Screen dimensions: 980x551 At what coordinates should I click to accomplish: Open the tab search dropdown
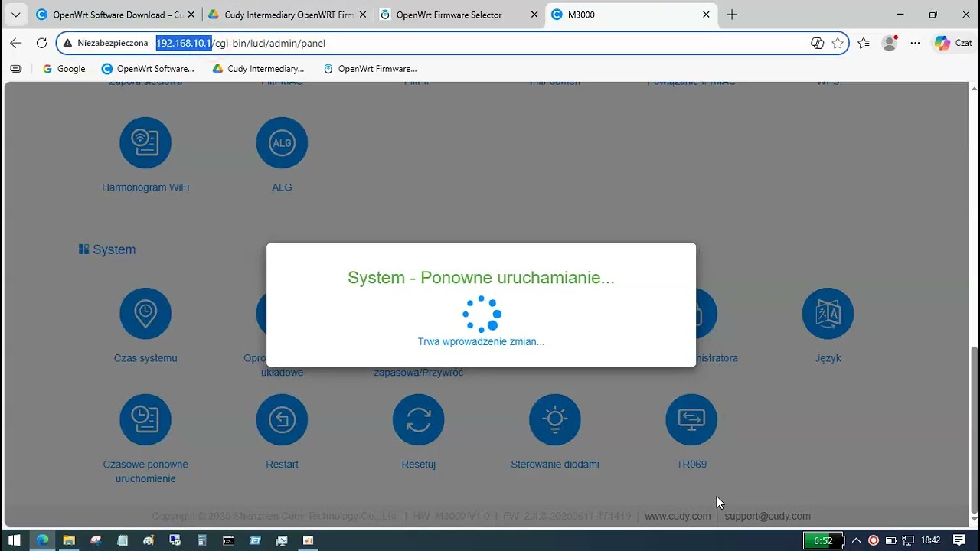[x=15, y=15]
